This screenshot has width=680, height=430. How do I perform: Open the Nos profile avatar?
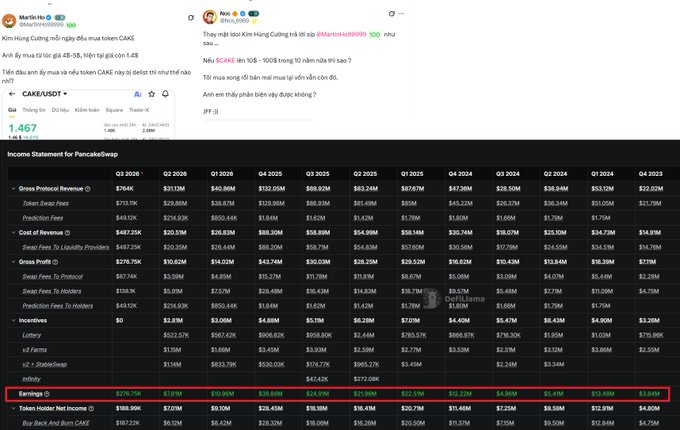click(210, 17)
